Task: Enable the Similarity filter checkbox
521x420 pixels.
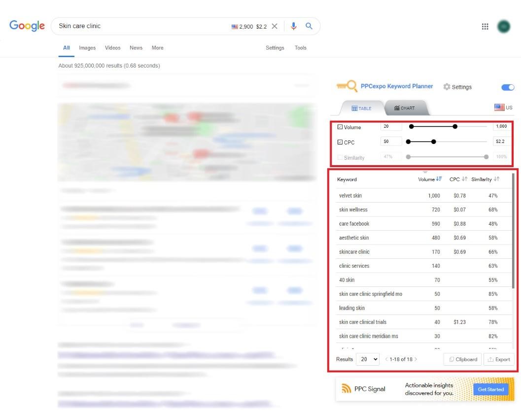Action: (340, 157)
